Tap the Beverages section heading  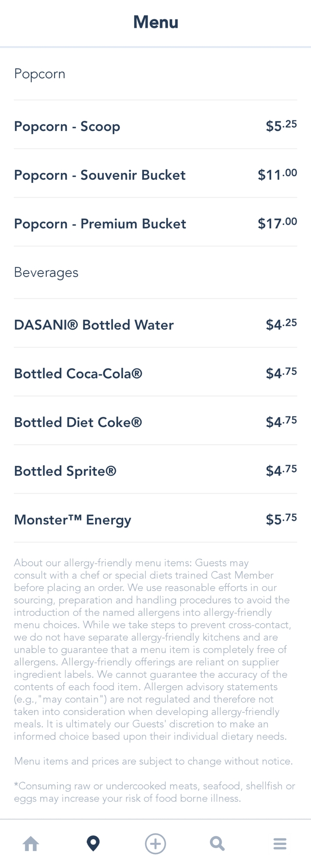(46, 272)
